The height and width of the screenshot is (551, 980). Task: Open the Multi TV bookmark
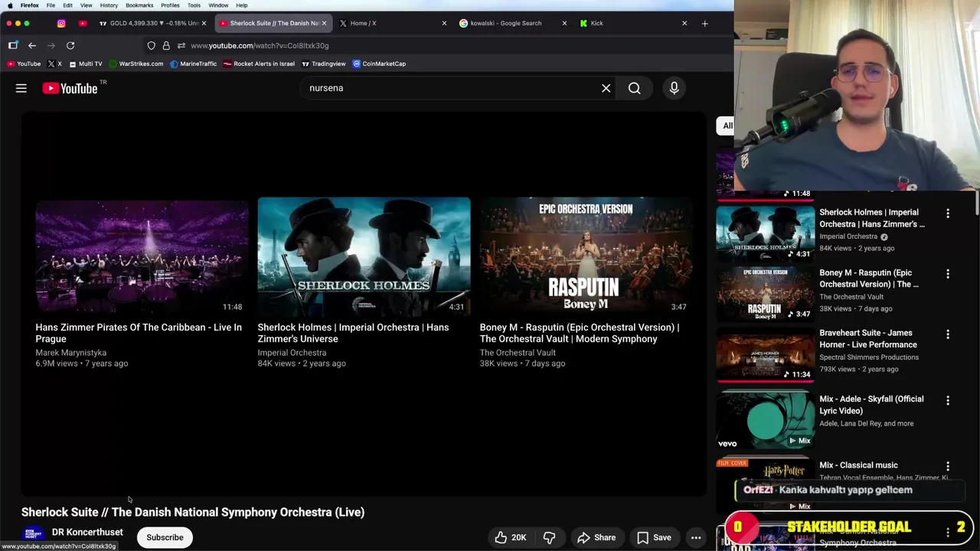coord(86,64)
